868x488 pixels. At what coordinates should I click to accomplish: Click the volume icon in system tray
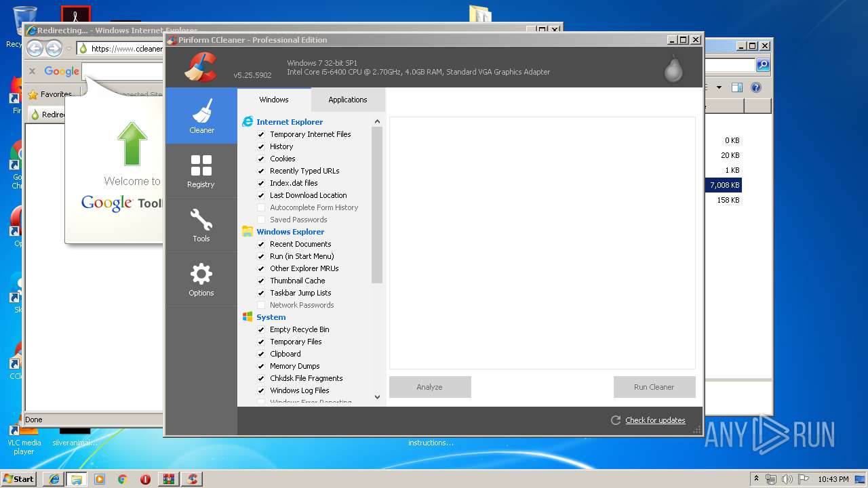pos(787,479)
